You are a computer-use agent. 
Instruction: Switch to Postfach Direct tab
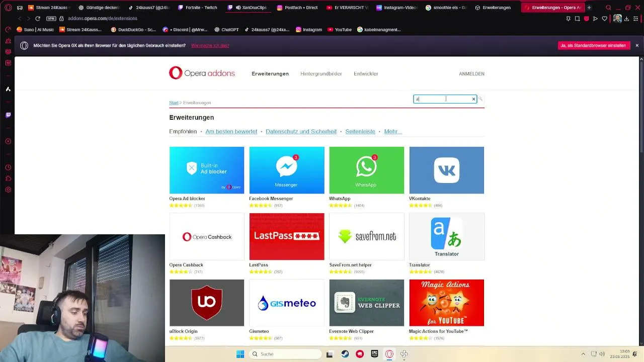[x=298, y=8]
